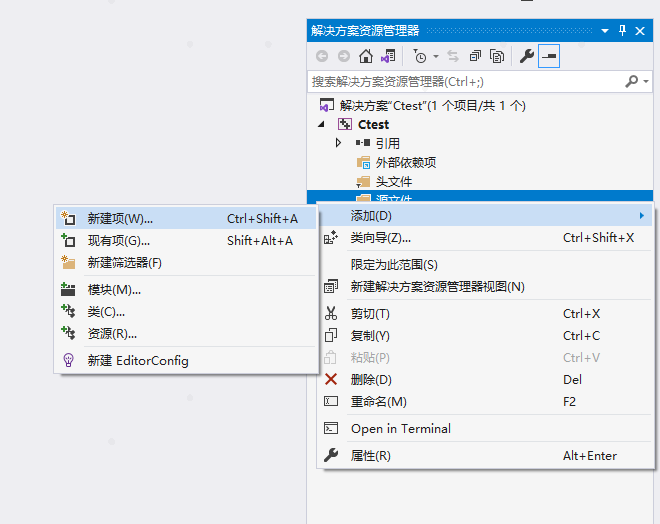Click the class wizard icon
Image resolution: width=660 pixels, height=524 pixels.
(x=331, y=237)
